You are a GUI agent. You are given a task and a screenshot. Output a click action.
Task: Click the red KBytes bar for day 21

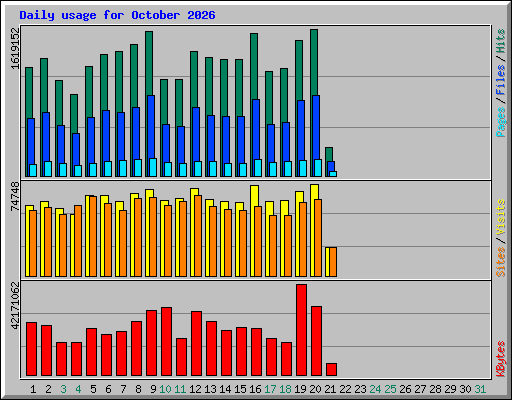click(332, 370)
